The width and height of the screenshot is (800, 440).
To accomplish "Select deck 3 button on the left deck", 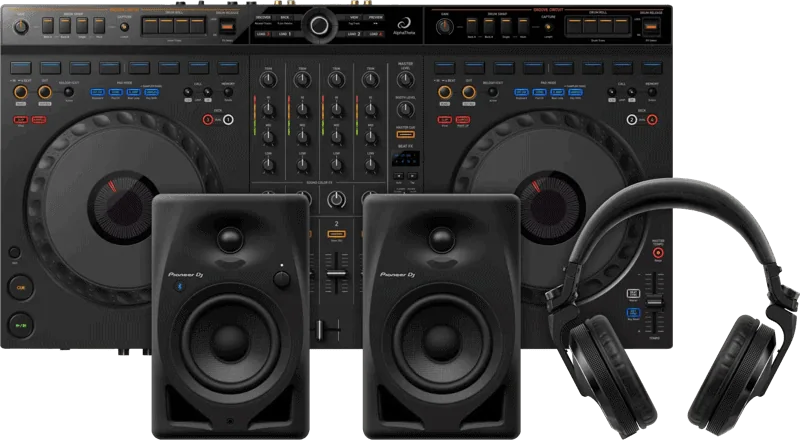I will pyautogui.click(x=208, y=119).
